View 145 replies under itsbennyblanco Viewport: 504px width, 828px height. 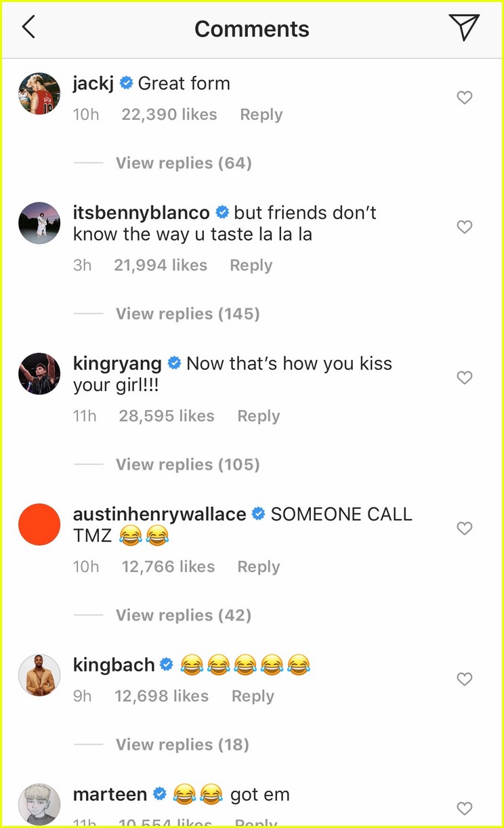click(188, 314)
